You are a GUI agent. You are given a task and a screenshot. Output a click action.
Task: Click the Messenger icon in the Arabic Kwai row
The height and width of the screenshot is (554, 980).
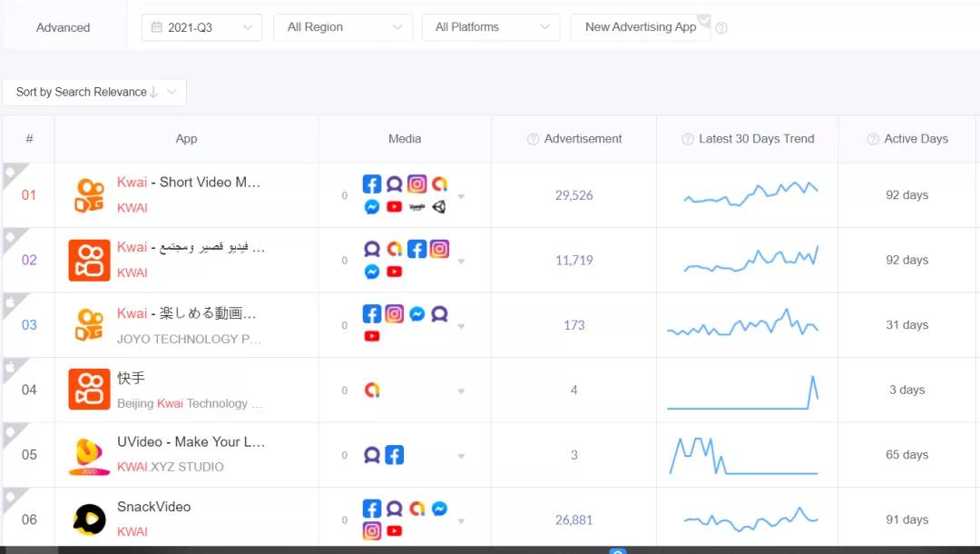[371, 272]
